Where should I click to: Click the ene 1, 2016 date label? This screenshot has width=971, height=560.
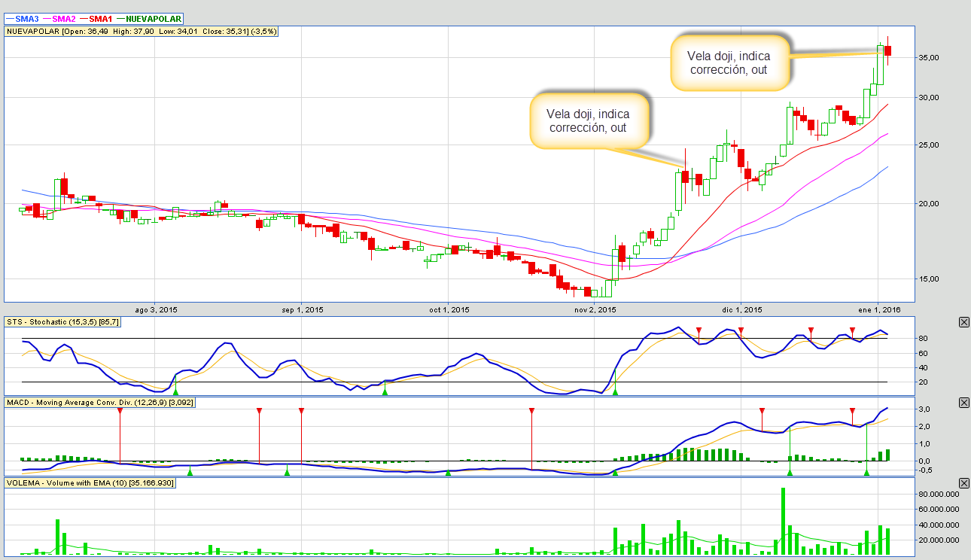[x=880, y=309]
